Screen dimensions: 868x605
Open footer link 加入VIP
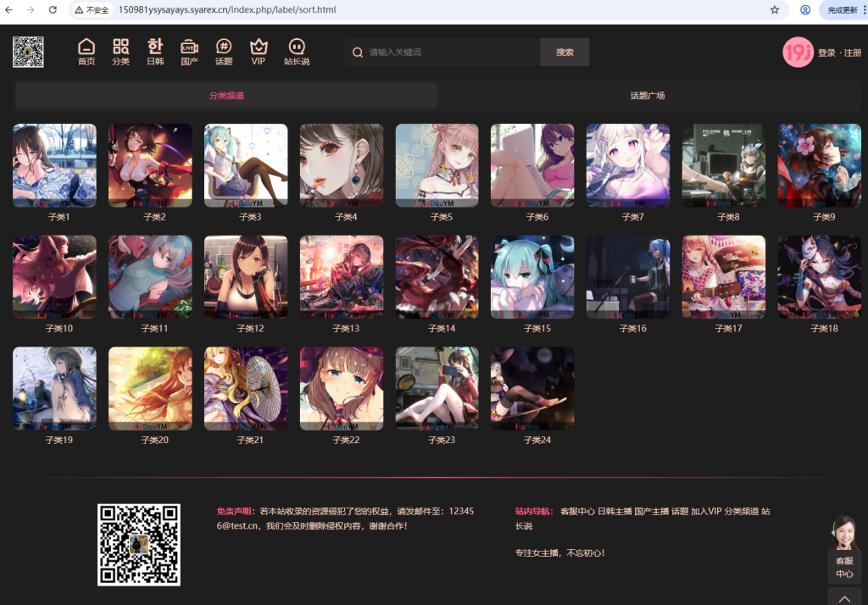tap(706, 511)
